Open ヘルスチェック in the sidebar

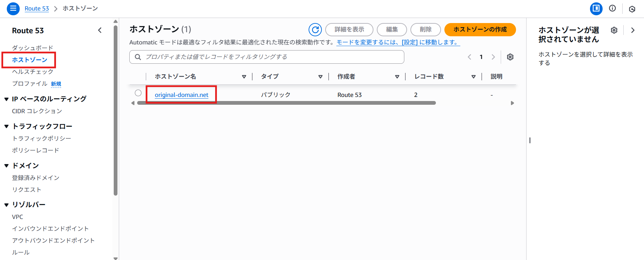[33, 72]
